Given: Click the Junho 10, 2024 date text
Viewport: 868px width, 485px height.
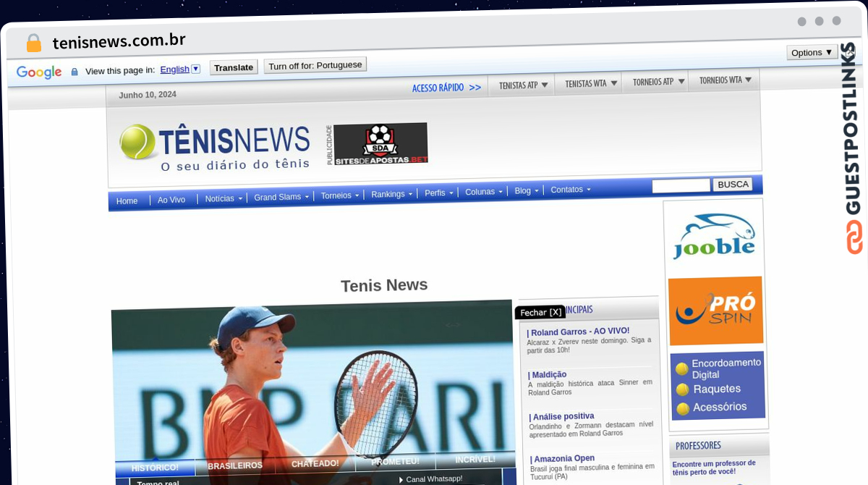Looking at the screenshot, I should coord(148,95).
